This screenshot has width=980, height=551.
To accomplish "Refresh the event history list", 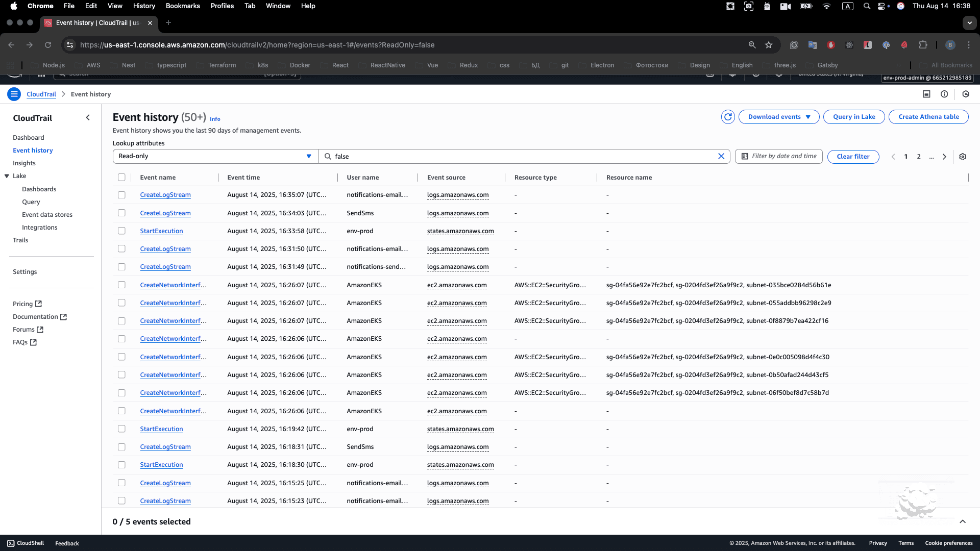I will [x=727, y=117].
